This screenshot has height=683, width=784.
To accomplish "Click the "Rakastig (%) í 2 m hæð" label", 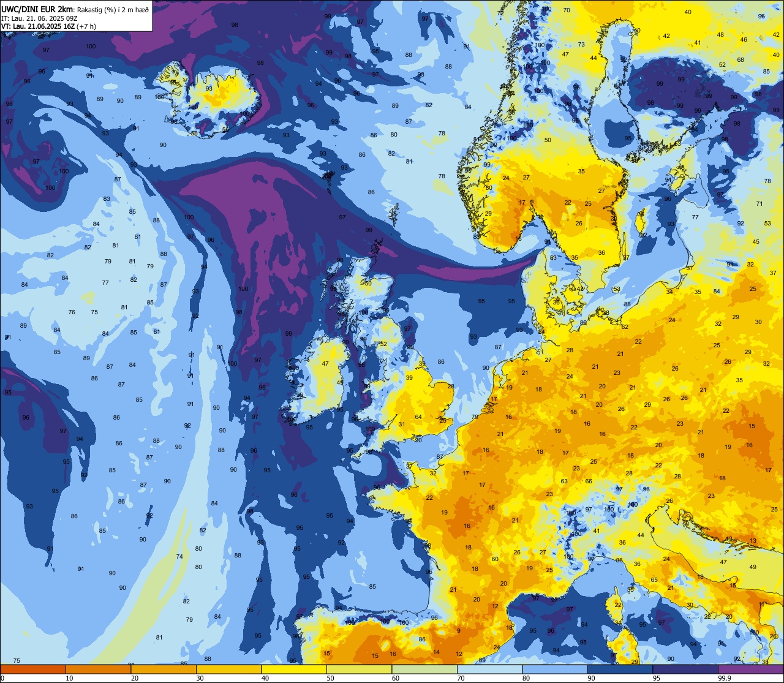I will pos(112,9).
